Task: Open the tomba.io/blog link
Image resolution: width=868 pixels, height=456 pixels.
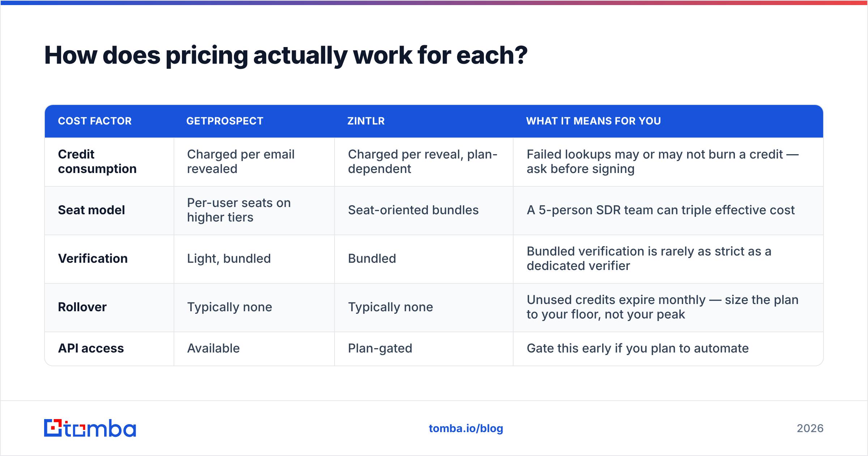Action: coord(466,428)
